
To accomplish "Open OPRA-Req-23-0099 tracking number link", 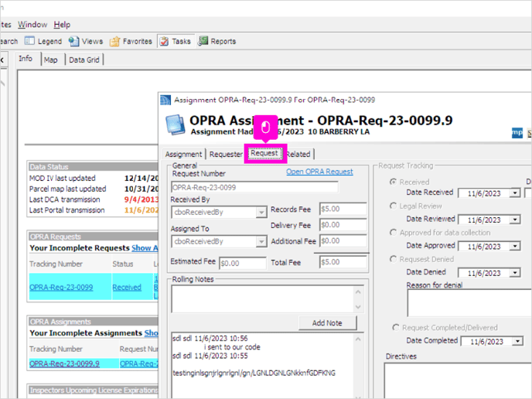I will (61, 288).
